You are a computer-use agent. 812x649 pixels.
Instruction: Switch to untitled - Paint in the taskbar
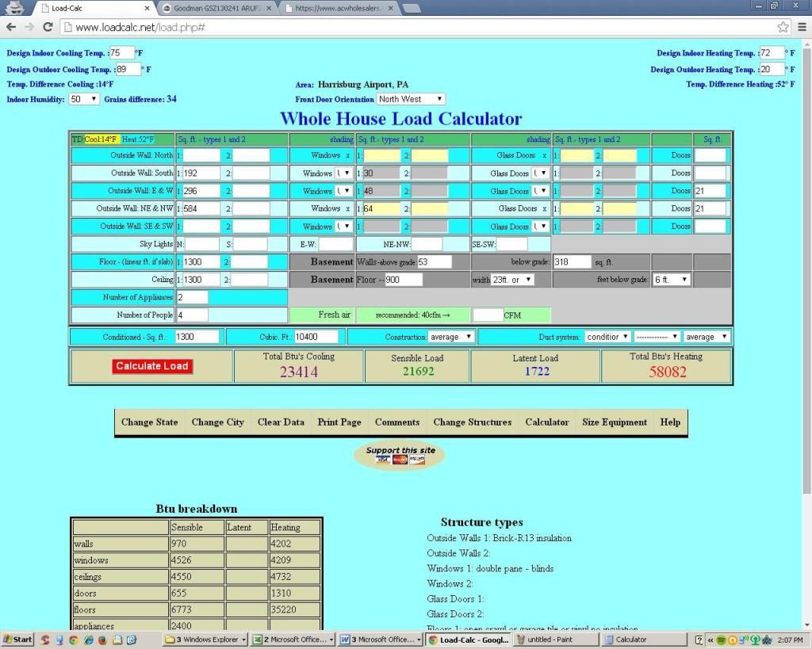coord(556,639)
